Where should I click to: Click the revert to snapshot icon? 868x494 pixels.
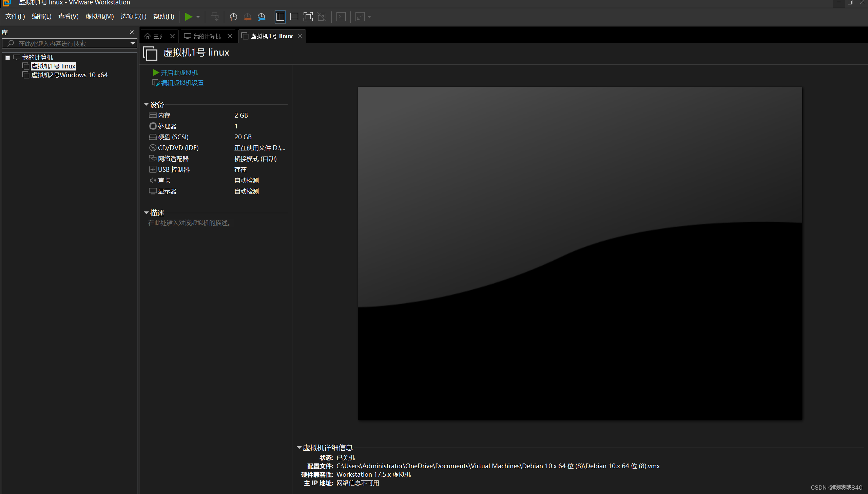click(247, 17)
